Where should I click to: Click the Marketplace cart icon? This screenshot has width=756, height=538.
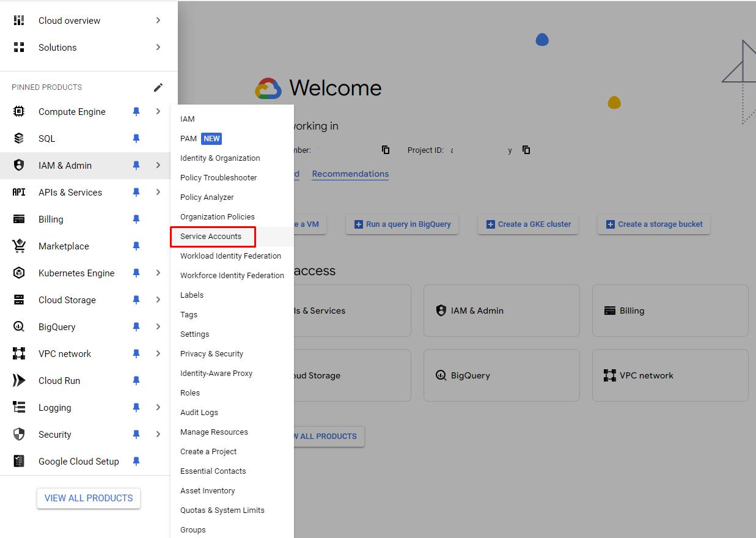(19, 246)
